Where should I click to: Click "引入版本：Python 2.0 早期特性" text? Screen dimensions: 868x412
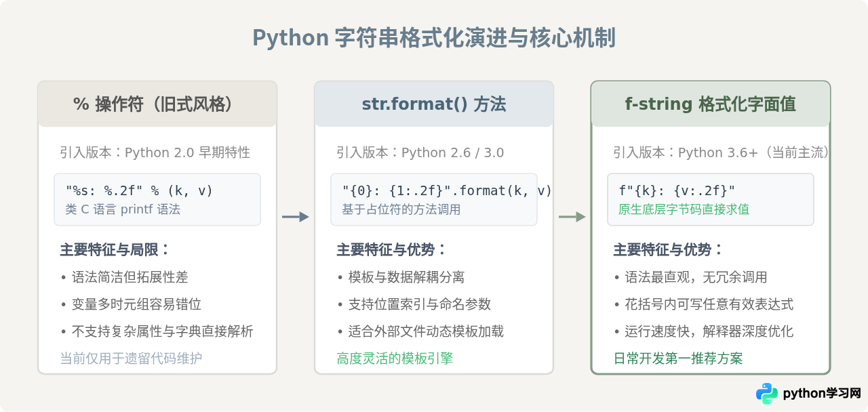tap(155, 152)
